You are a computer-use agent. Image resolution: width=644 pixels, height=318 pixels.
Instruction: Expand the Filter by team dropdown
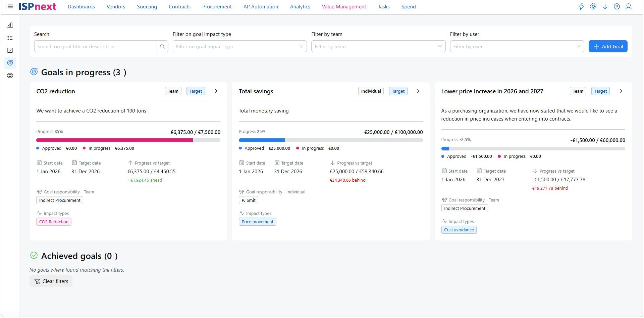tap(378, 46)
